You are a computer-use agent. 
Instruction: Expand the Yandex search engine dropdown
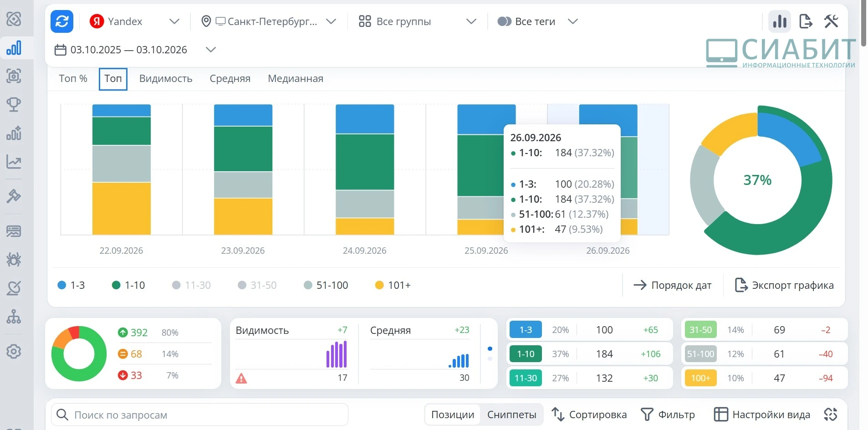click(135, 21)
